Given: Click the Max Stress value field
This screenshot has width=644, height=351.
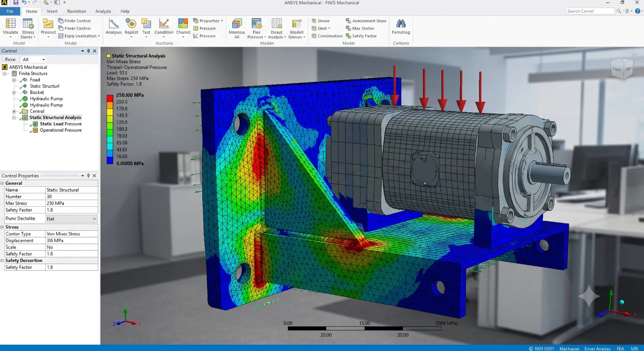Looking at the screenshot, I should tap(72, 203).
